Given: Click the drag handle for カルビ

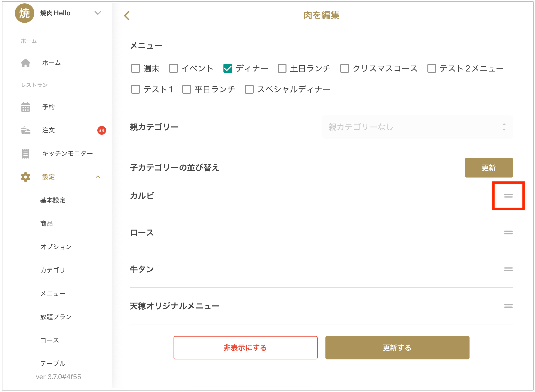Looking at the screenshot, I should tap(508, 196).
